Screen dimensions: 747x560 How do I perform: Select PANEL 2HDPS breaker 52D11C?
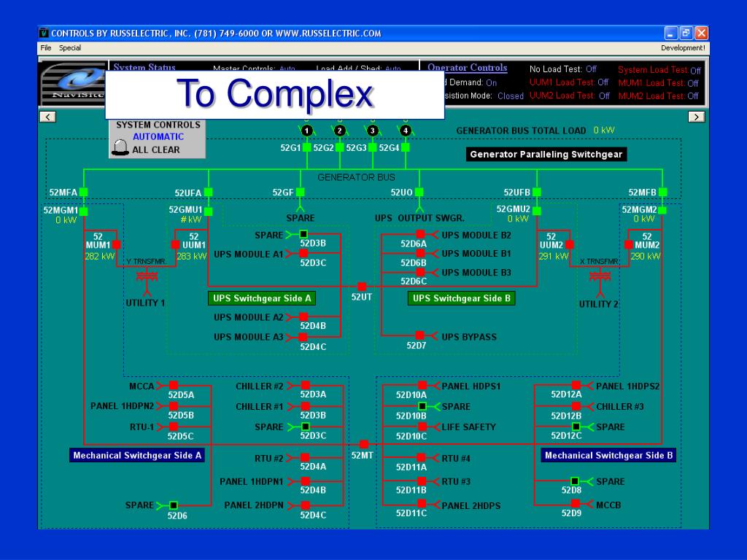[422, 504]
